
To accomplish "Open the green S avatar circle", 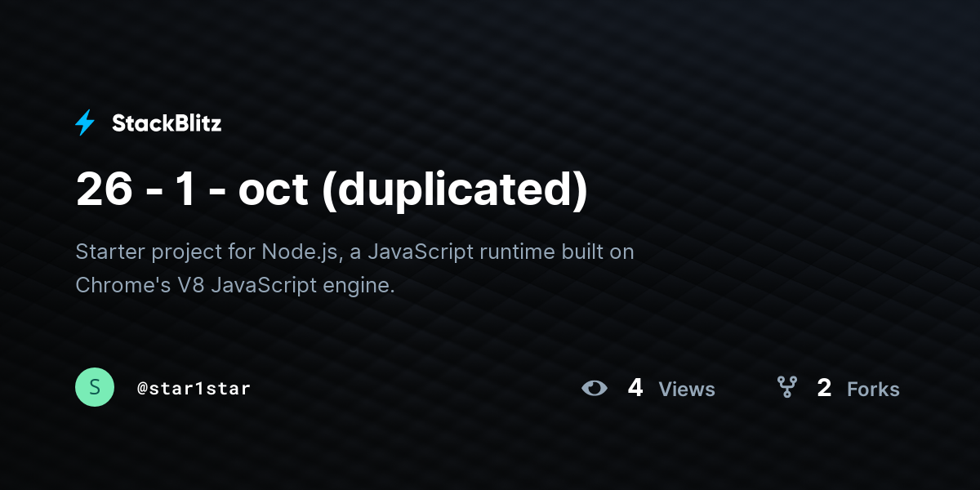I will 95,387.
